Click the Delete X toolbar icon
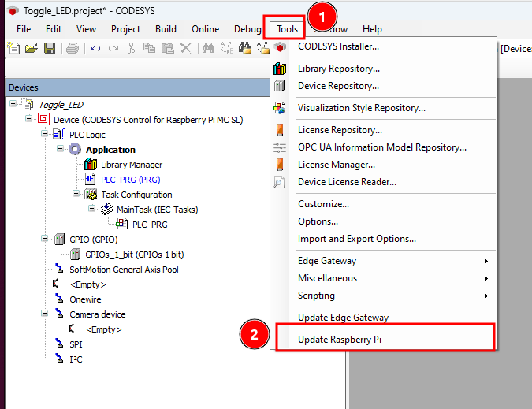Viewport: 532px width, 409px height. (185, 48)
